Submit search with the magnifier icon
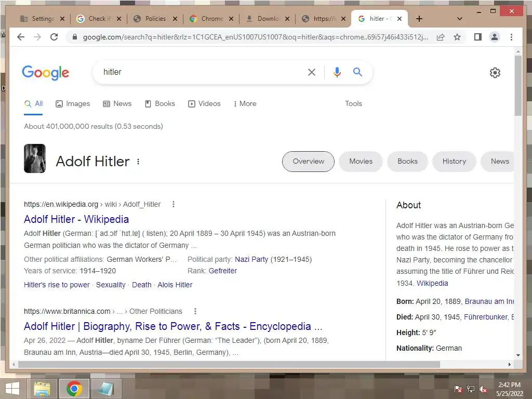 coord(357,72)
